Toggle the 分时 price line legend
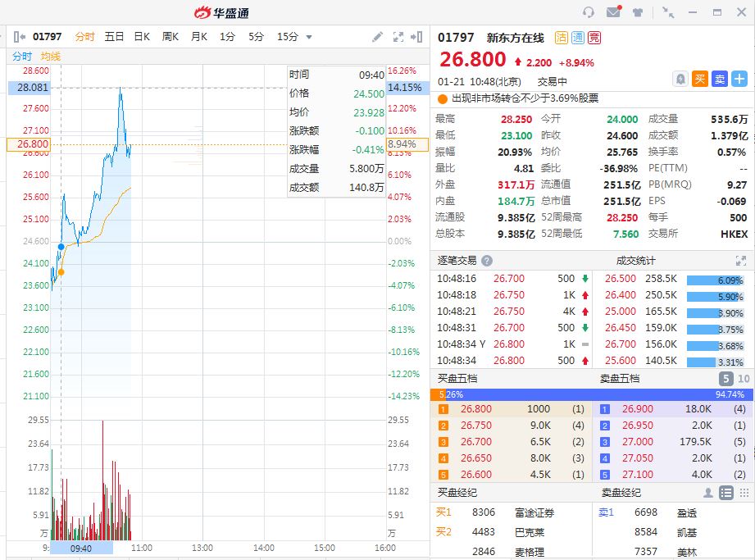755x560 pixels. point(22,57)
